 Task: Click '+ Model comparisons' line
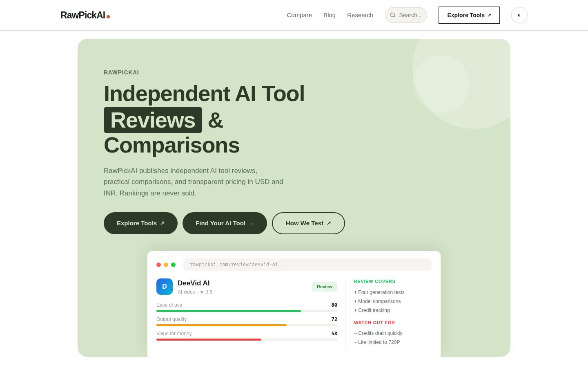[377, 301]
